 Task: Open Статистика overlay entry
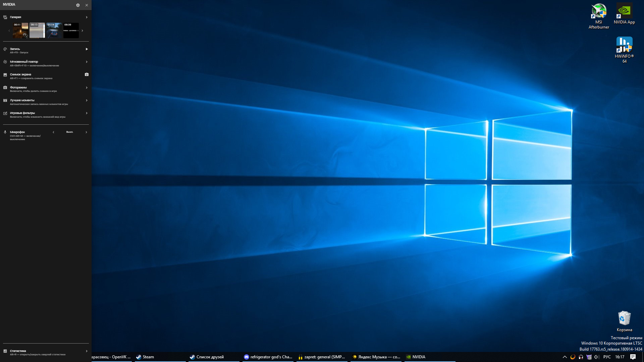tap(18, 351)
